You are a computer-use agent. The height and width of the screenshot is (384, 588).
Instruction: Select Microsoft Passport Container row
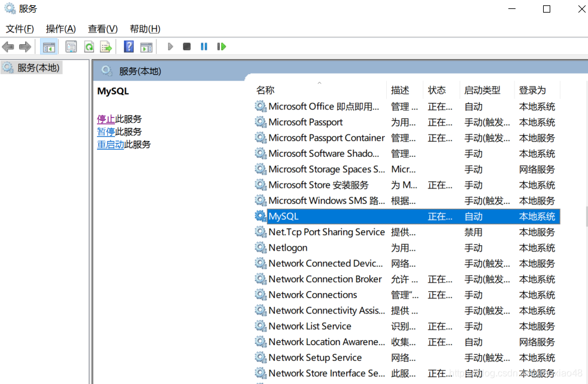click(407, 138)
